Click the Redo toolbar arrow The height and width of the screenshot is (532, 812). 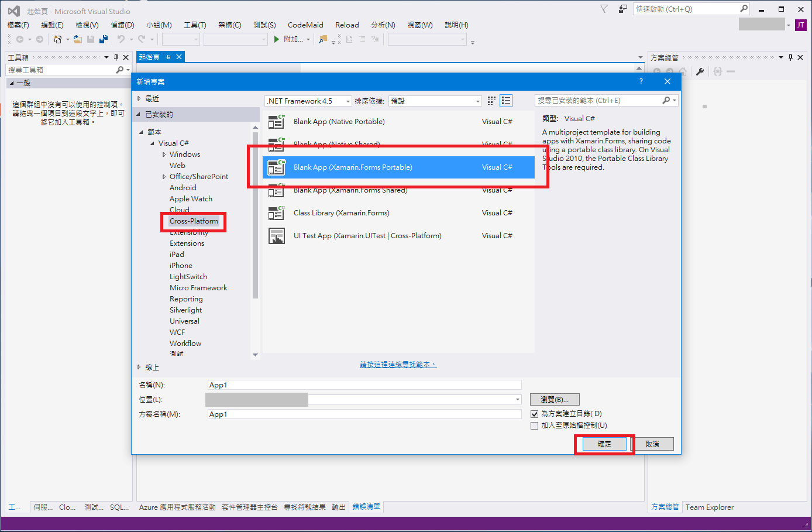[142, 39]
